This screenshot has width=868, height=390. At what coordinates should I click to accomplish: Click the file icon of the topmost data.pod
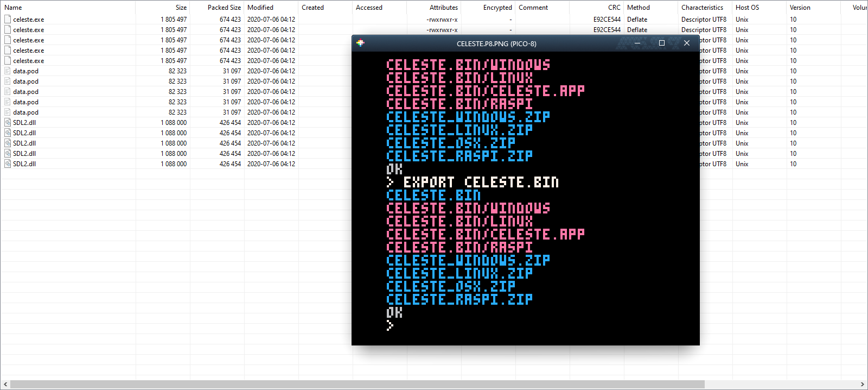[x=8, y=71]
